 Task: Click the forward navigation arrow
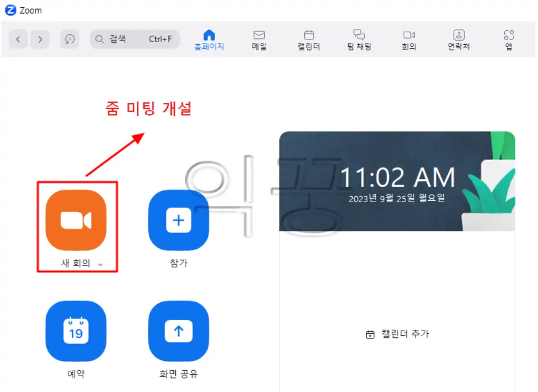tap(40, 39)
